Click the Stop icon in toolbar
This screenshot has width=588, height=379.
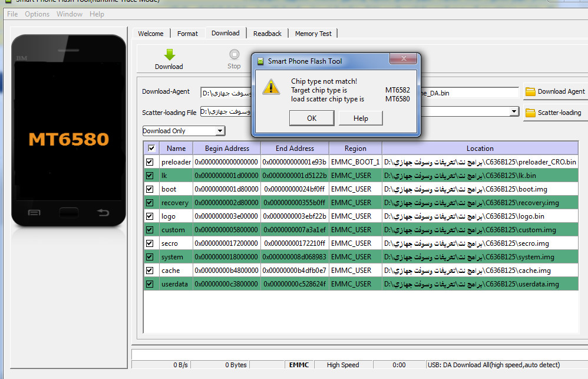coord(234,54)
